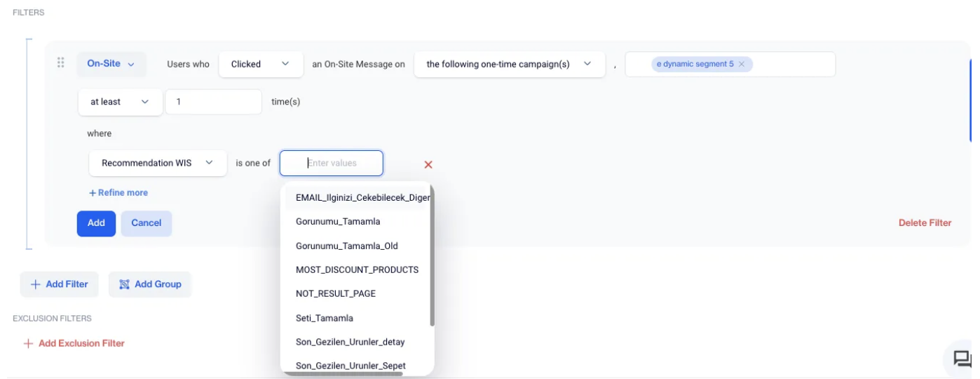Screen dimensions: 980x379
Task: Remove the e dynamic segment 5 tag
Action: tap(741, 64)
